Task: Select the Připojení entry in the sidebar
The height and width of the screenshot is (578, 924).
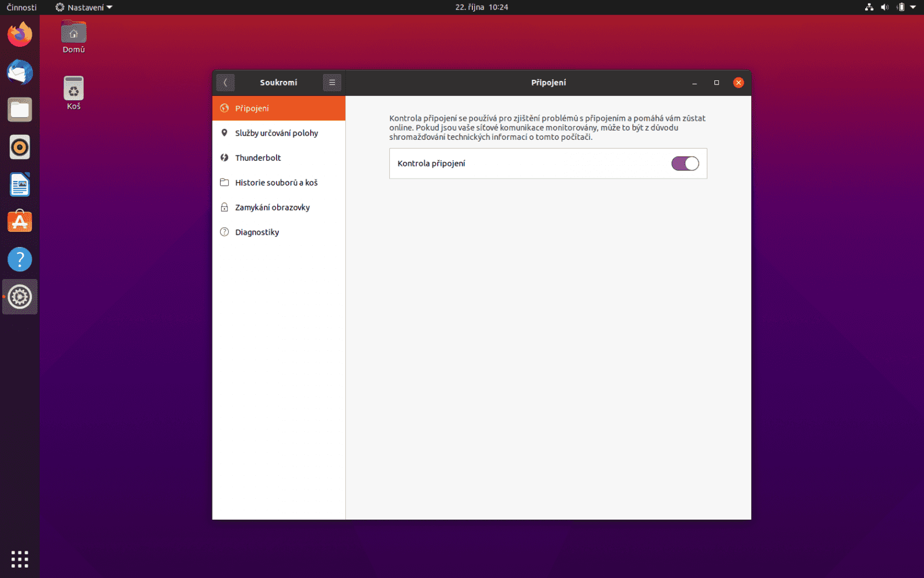Action: 251,108
